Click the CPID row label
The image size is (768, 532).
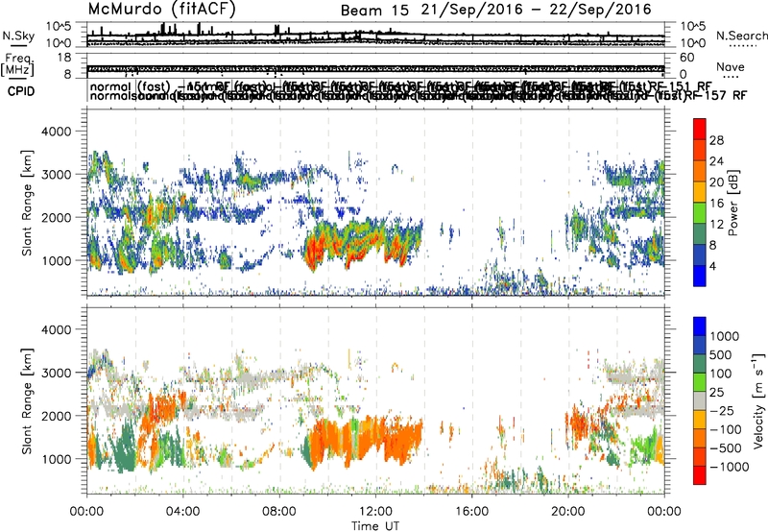click(x=21, y=91)
